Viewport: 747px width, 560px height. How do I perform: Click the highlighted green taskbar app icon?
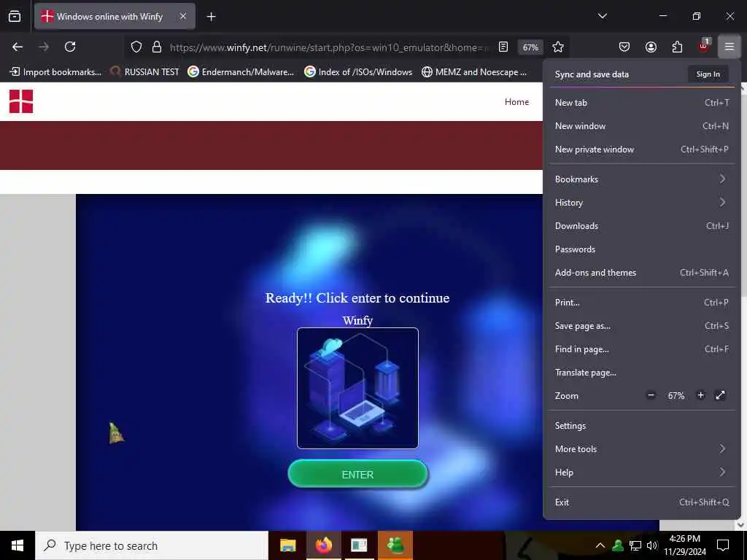(395, 545)
